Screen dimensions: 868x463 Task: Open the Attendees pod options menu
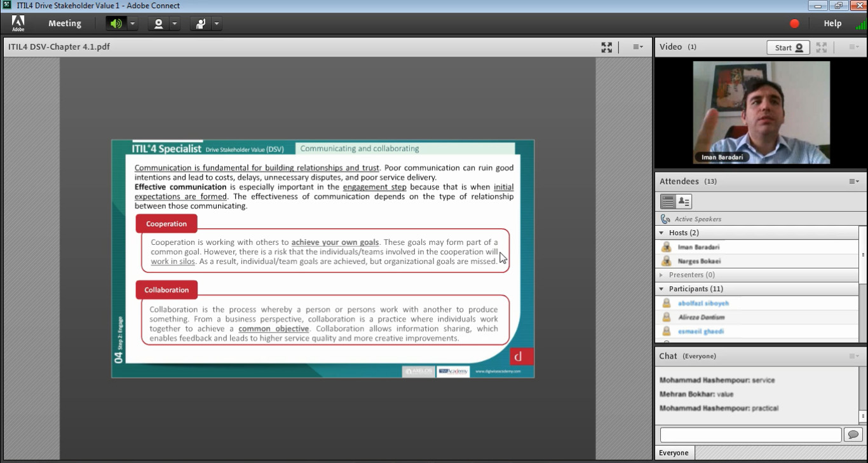[x=855, y=181]
